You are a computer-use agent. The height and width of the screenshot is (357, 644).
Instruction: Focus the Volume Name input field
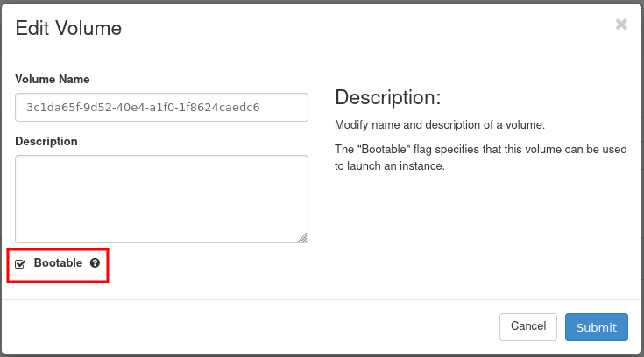(161, 107)
